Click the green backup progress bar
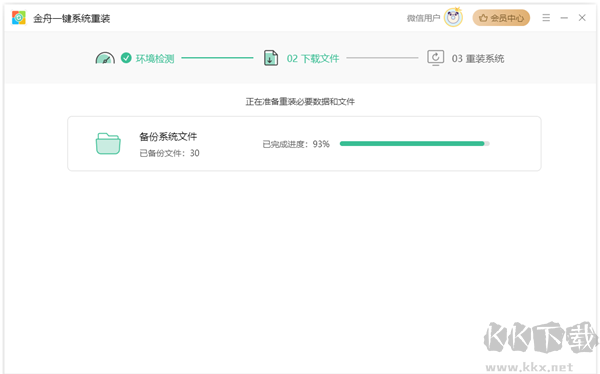The height and width of the screenshot is (374, 600). tap(414, 144)
